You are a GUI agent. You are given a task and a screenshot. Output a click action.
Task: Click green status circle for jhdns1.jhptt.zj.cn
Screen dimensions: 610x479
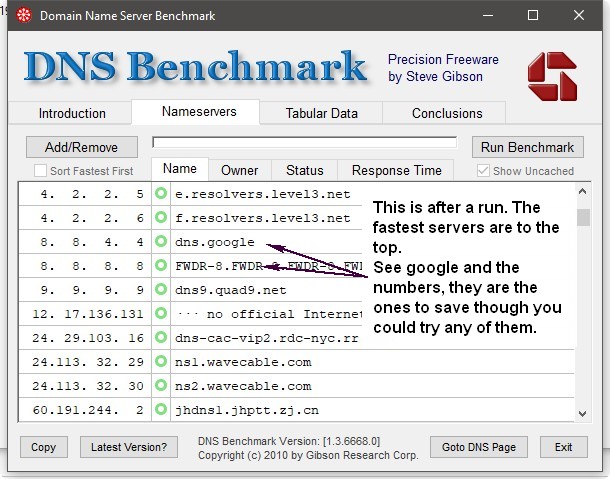pyautogui.click(x=161, y=409)
